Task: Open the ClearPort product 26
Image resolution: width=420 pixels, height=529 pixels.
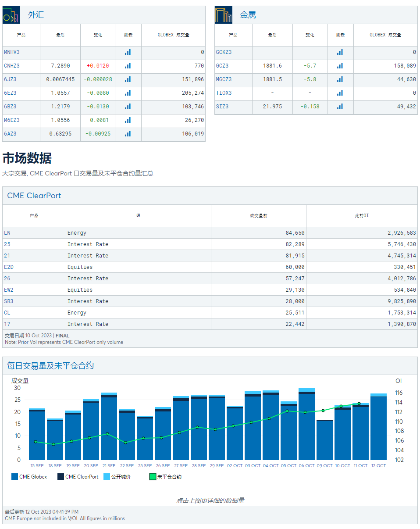Action: tap(7, 279)
